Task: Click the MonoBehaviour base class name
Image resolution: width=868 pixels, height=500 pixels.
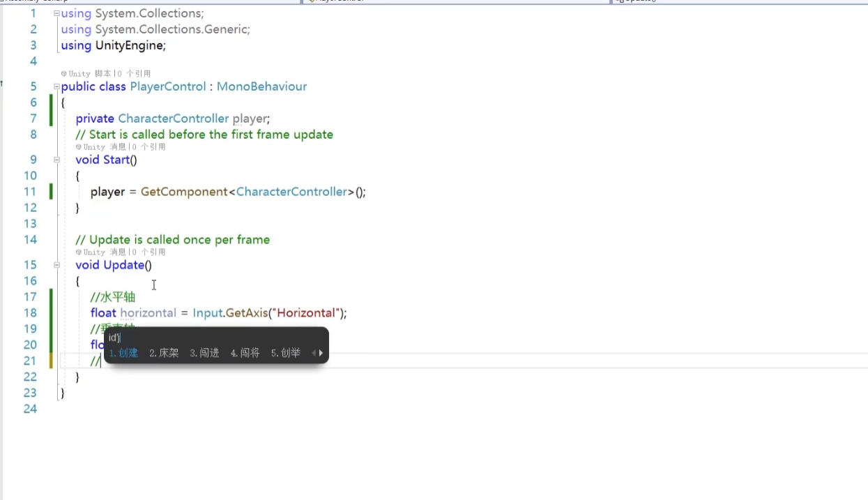Action: (x=261, y=86)
